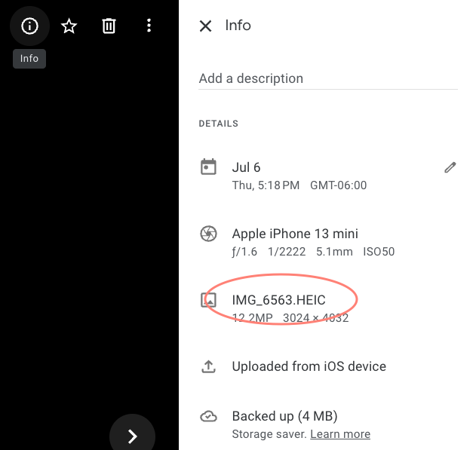Select the IMG_6563.HEIC file name
The height and width of the screenshot is (450, 476).
click(278, 300)
